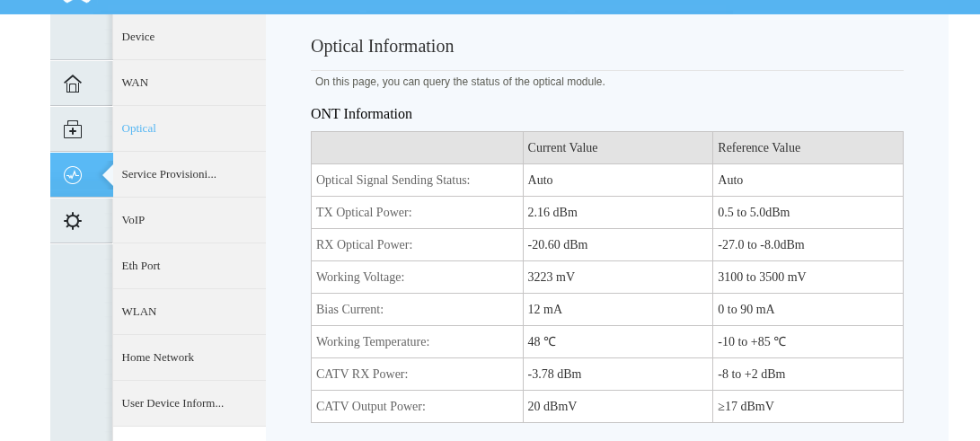
Task: Select WLAN in the side menu
Action: pyautogui.click(x=139, y=312)
